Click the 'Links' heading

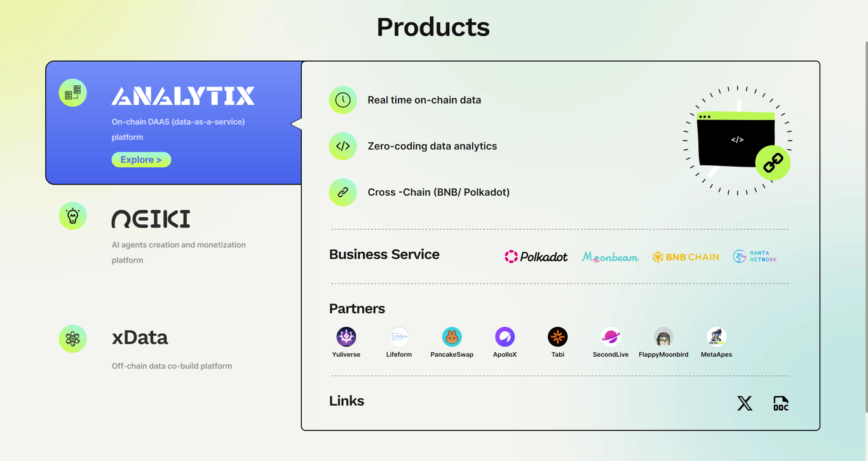pos(346,401)
